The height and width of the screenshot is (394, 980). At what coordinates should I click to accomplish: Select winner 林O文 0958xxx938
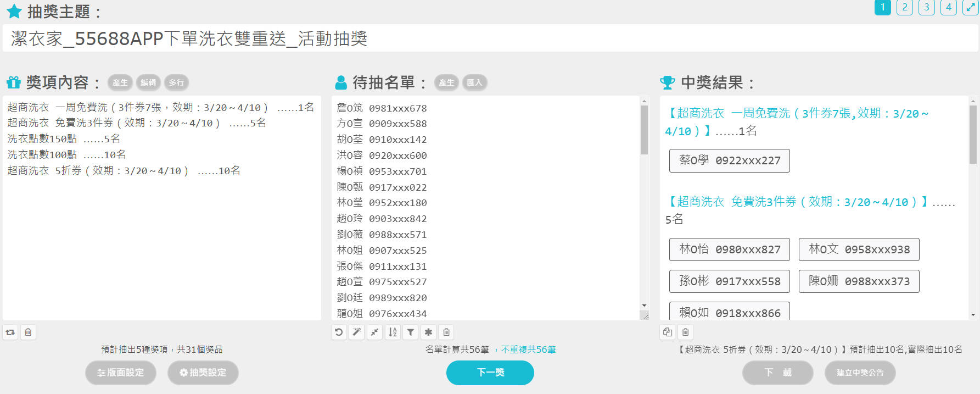(x=859, y=249)
